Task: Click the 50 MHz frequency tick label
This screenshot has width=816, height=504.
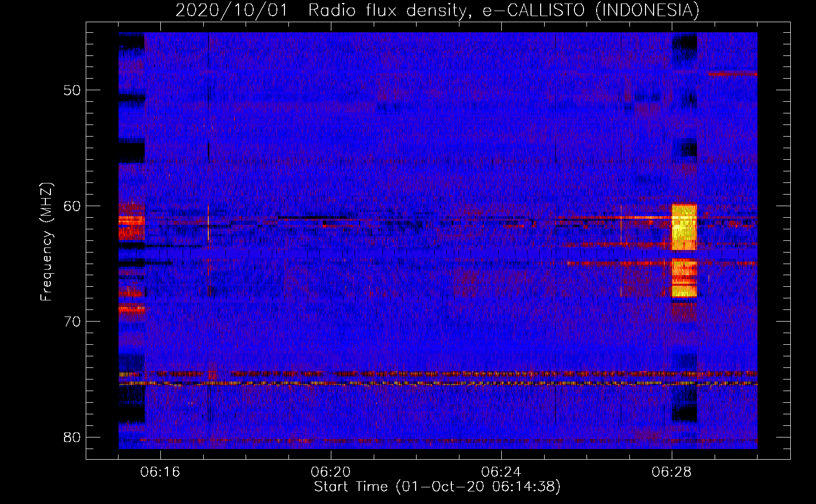Action: pyautogui.click(x=72, y=90)
